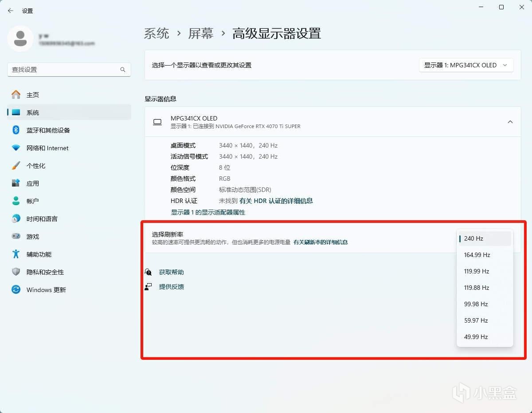Click the search magnifier icon
Screen dimensions: 532x413
click(x=123, y=70)
